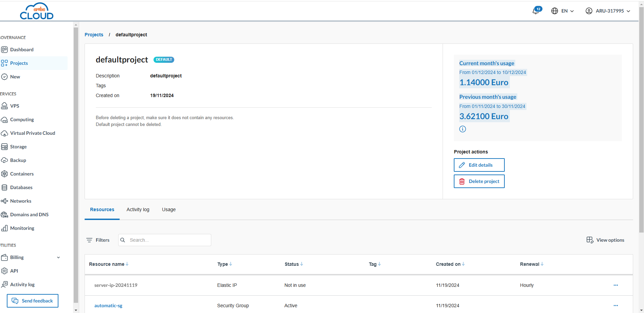The image size is (644, 313).
Task: Open Monitoring in the sidebar
Action: [x=22, y=228]
